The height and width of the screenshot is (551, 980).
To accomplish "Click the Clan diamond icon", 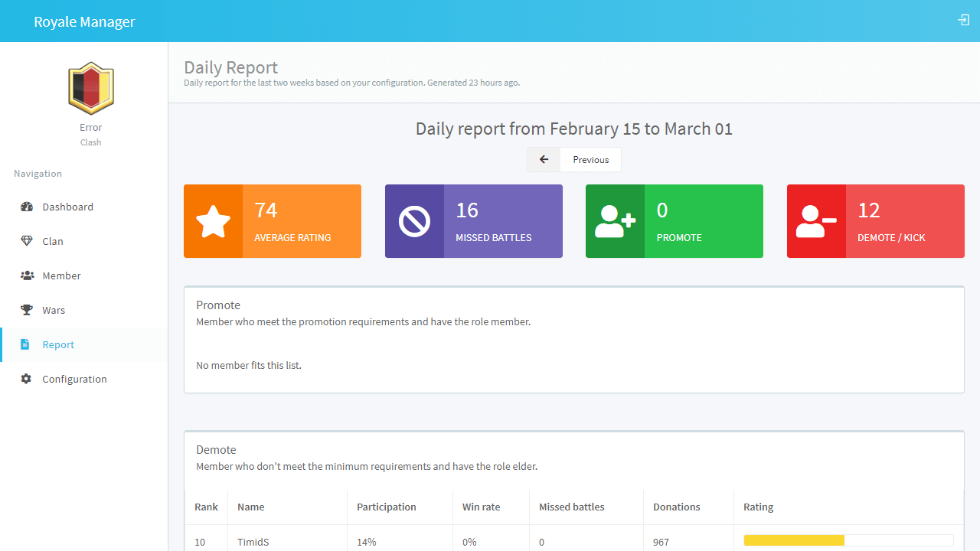I will point(27,241).
